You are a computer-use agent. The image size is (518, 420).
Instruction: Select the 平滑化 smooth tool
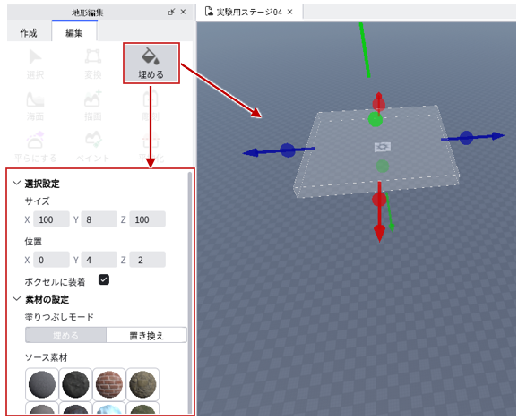151,148
